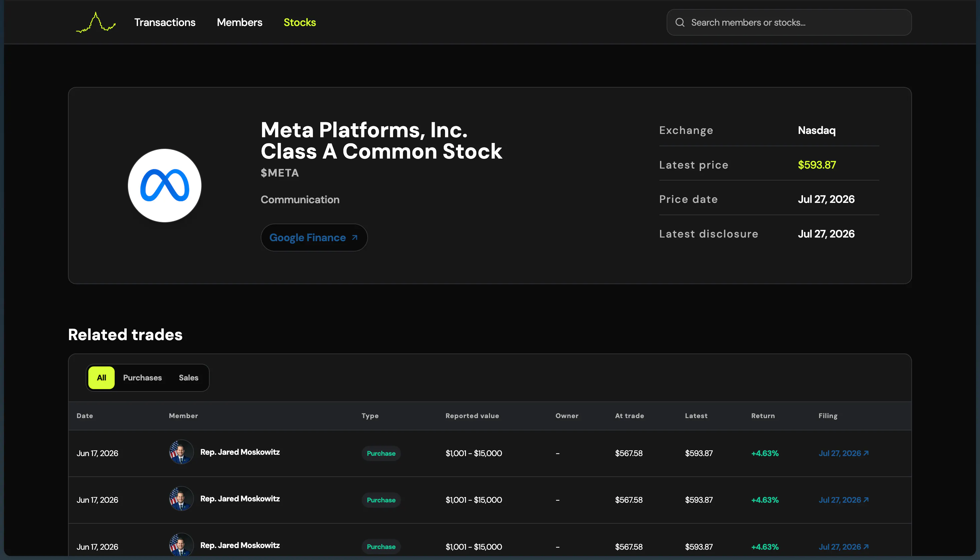This screenshot has width=980, height=560.
Task: Filter related trades by Purchases
Action: pos(142,378)
